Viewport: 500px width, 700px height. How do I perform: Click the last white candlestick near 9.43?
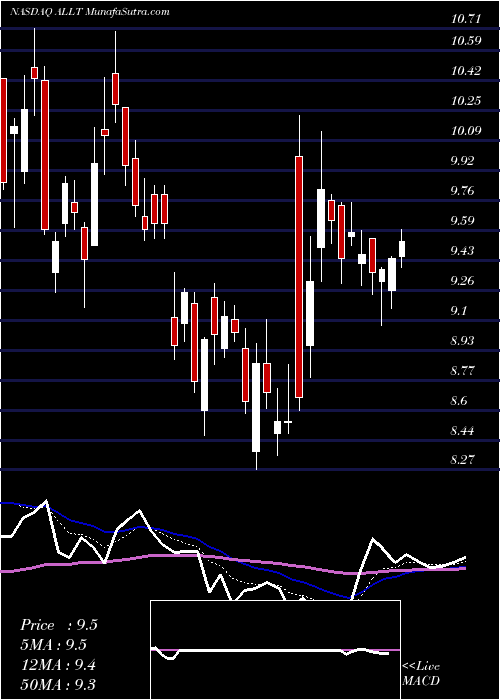[x=402, y=249]
